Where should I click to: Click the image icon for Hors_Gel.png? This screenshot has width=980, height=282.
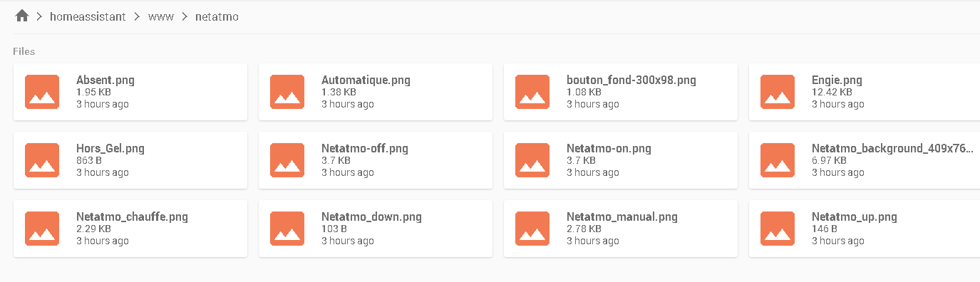(x=42, y=160)
